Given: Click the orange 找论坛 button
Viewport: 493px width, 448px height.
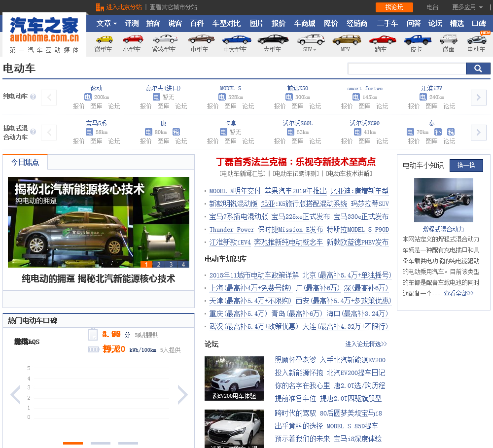Looking at the screenshot, I should point(394,7).
